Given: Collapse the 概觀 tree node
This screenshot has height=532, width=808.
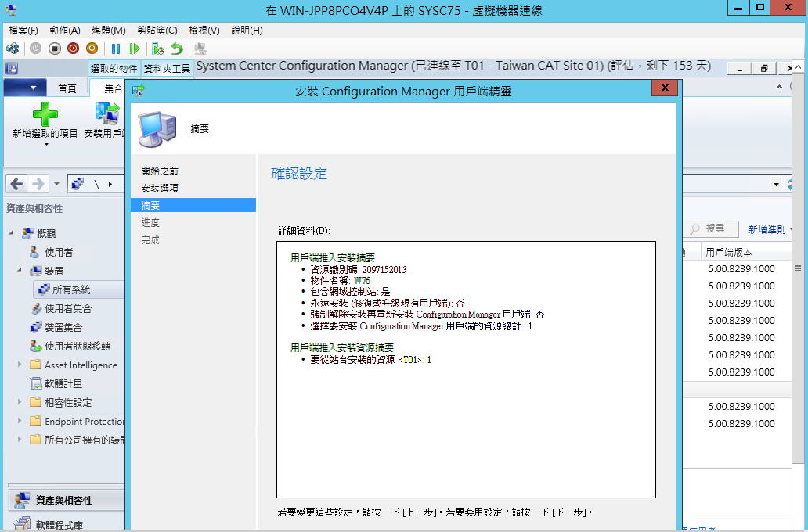Looking at the screenshot, I should [x=12, y=233].
